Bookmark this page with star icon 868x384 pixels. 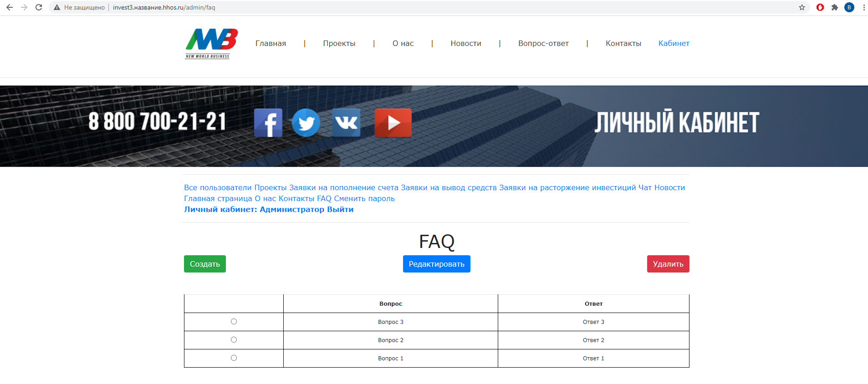pos(802,7)
